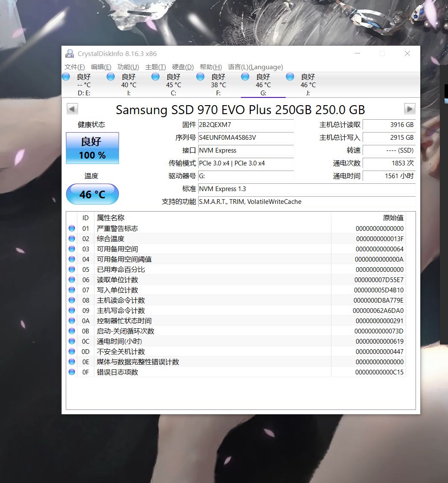Click the 良好 100% health status button
This screenshot has height=483, width=448.
pyautogui.click(x=92, y=148)
